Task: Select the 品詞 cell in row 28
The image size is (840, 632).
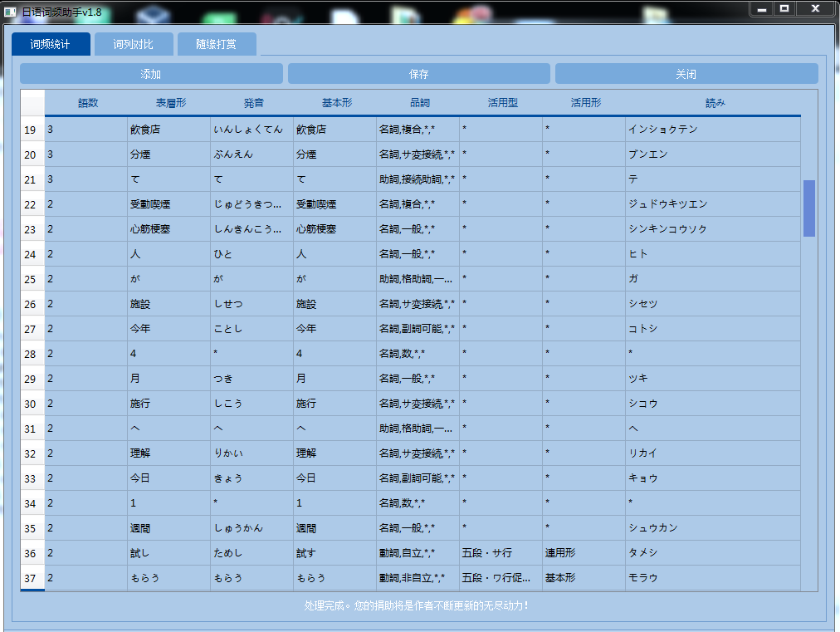Action: coord(418,353)
